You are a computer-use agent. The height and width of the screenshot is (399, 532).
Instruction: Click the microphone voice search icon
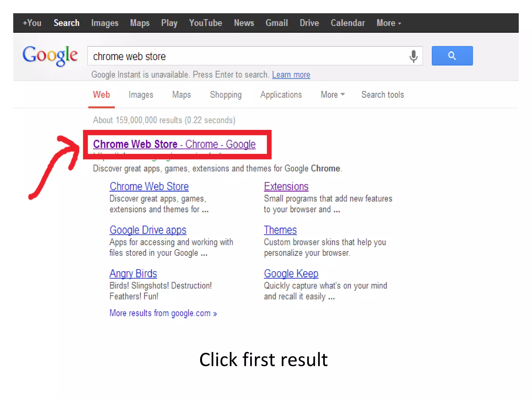414,56
